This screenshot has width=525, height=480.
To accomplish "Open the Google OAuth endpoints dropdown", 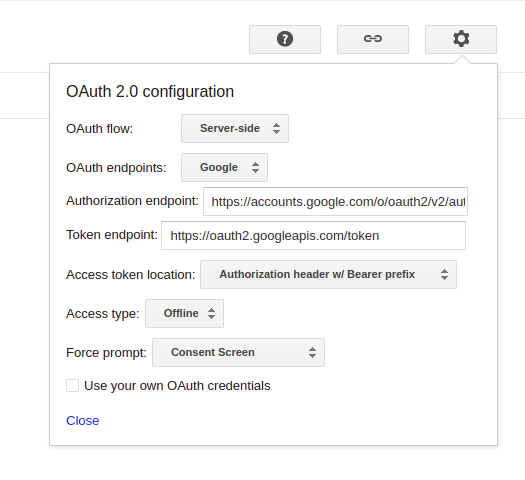I will pos(224,167).
